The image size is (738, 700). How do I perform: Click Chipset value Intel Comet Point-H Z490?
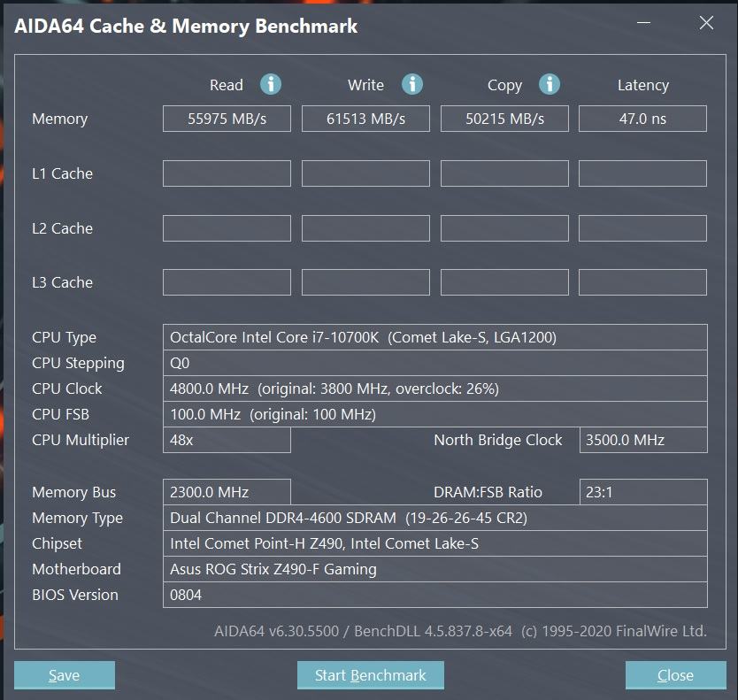[x=434, y=543]
